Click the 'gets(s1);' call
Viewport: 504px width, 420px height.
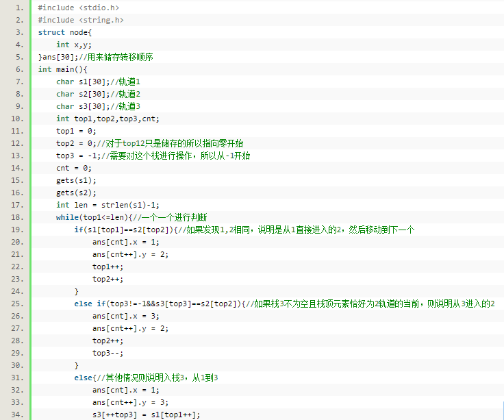76,180
